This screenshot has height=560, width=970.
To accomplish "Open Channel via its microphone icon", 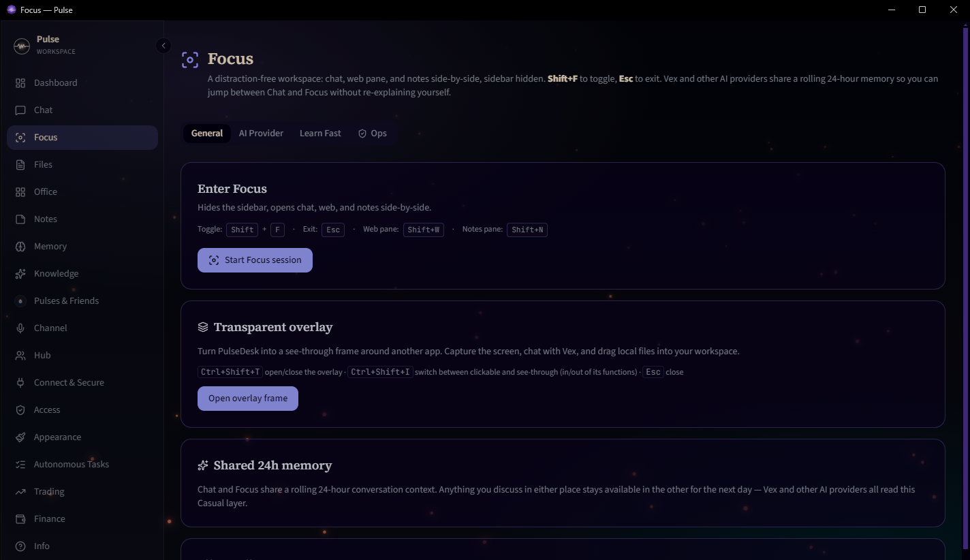I will (x=20, y=328).
